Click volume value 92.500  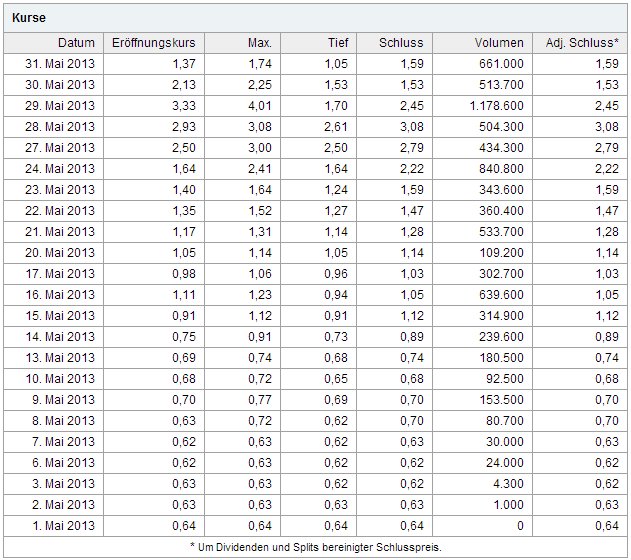(505, 378)
